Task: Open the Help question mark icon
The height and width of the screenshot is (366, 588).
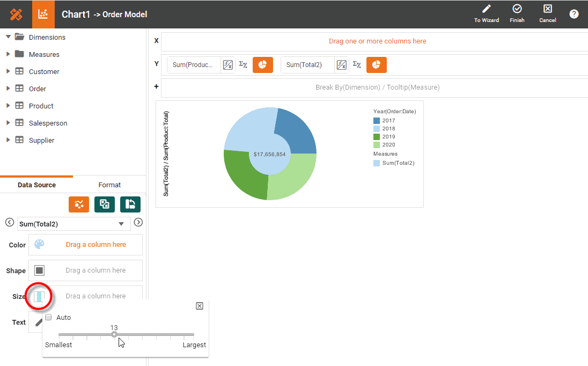Action: [574, 14]
